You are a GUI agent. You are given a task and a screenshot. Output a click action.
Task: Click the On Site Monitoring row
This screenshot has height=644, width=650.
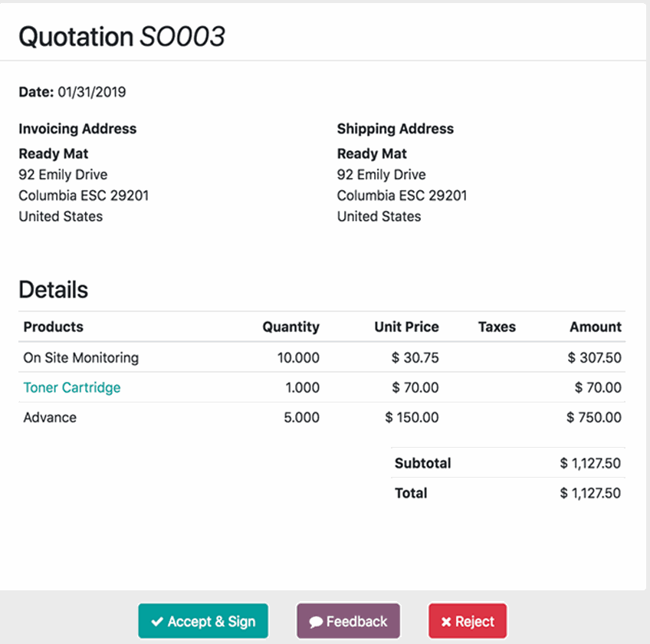pos(81,357)
